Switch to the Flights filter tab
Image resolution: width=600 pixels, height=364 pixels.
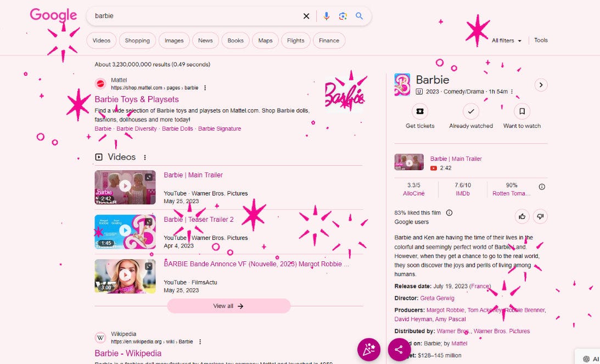[296, 41]
